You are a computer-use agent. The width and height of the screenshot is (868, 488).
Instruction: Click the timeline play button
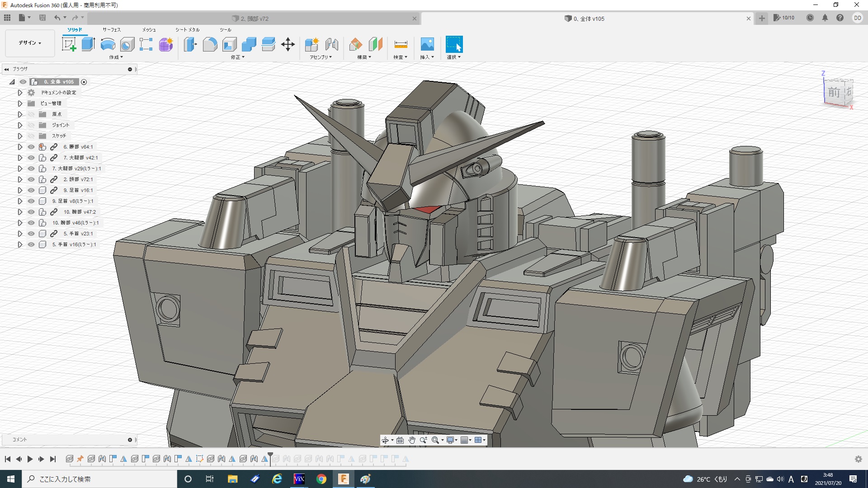click(30, 459)
